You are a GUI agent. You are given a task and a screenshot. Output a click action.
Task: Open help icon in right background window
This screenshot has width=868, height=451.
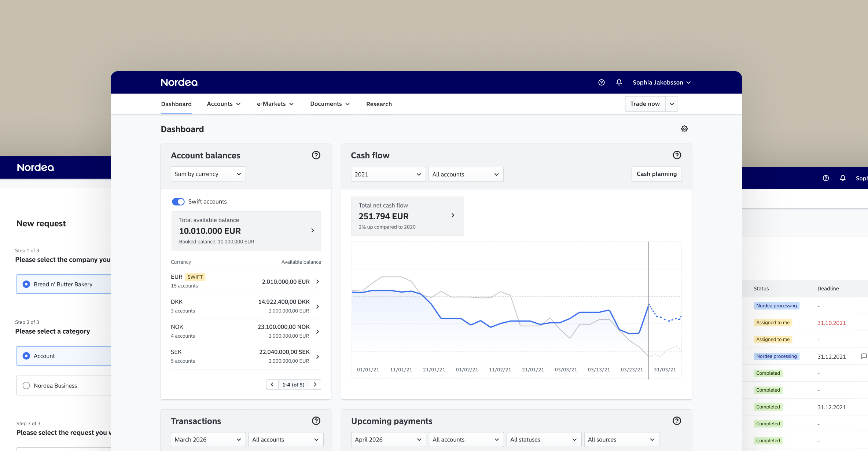pos(826,178)
